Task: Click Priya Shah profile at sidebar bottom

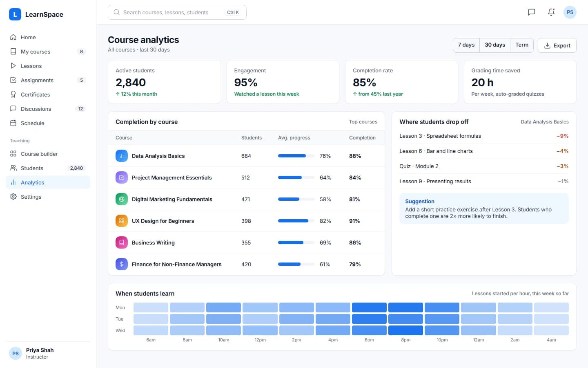Action: 48,353
